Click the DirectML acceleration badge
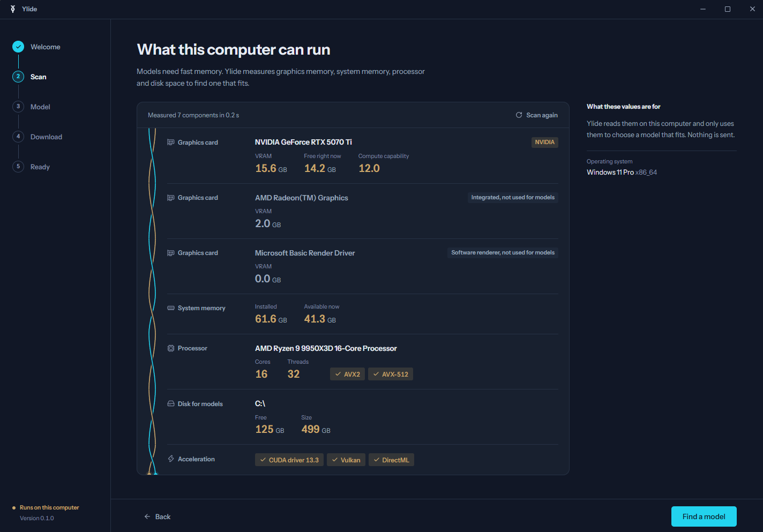 tap(391, 460)
